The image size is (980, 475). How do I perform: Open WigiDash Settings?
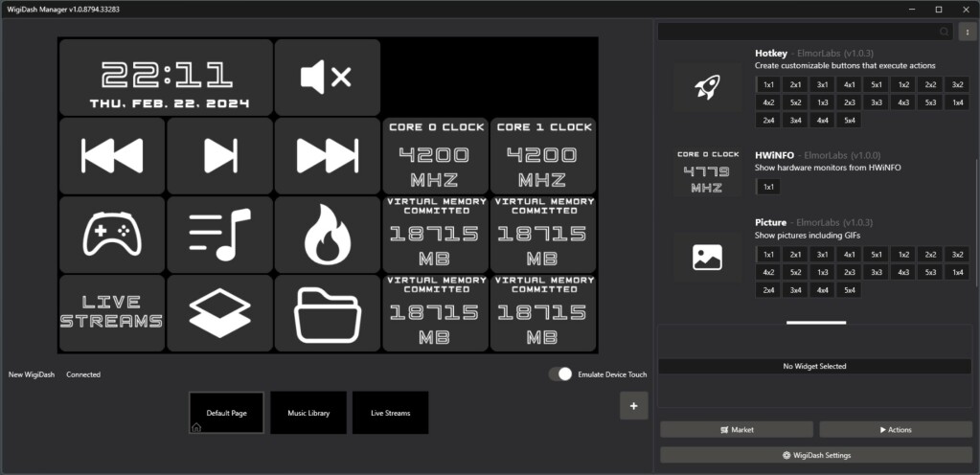click(x=815, y=455)
